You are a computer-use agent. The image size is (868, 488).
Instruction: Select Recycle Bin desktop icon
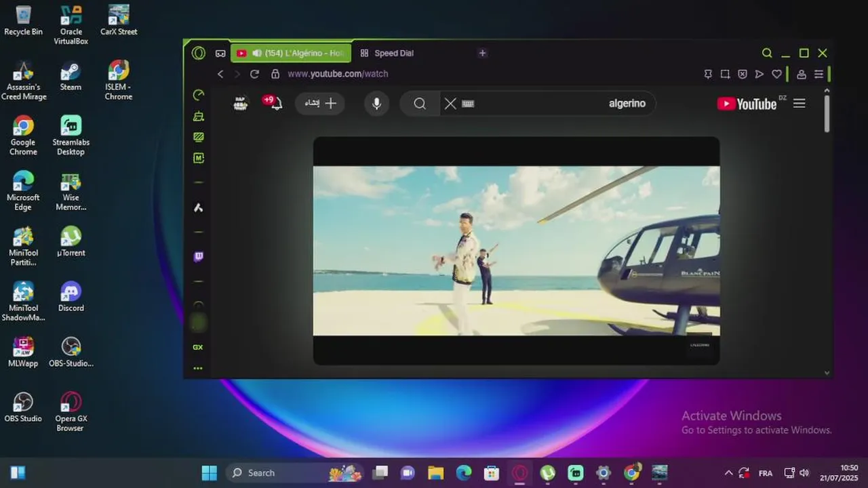23,20
